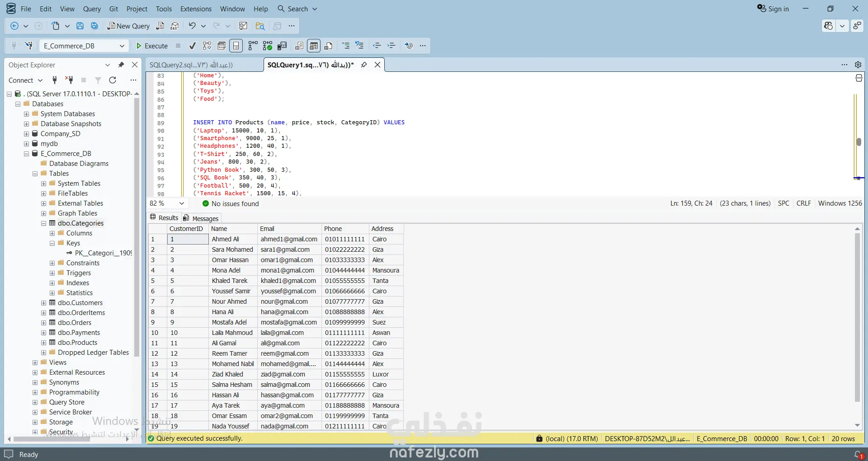
Task: Open Find in Files
Action: [260, 26]
